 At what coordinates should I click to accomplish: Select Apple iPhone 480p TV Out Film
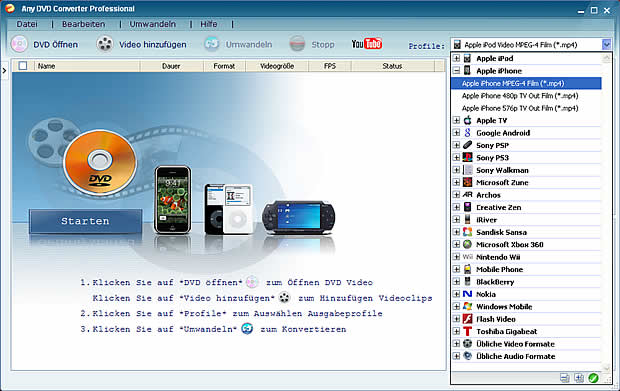pyautogui.click(x=520, y=96)
